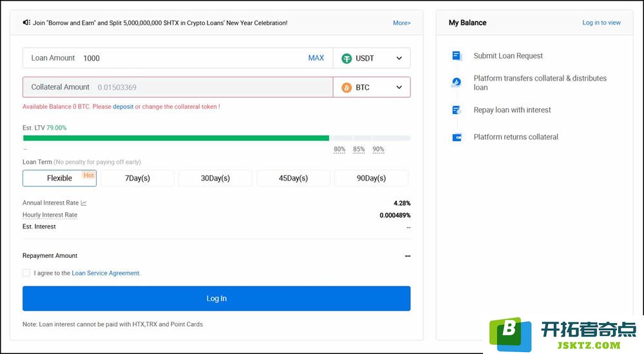Click the 0.000489% hourly rate value
644x354 pixels.
[395, 215]
